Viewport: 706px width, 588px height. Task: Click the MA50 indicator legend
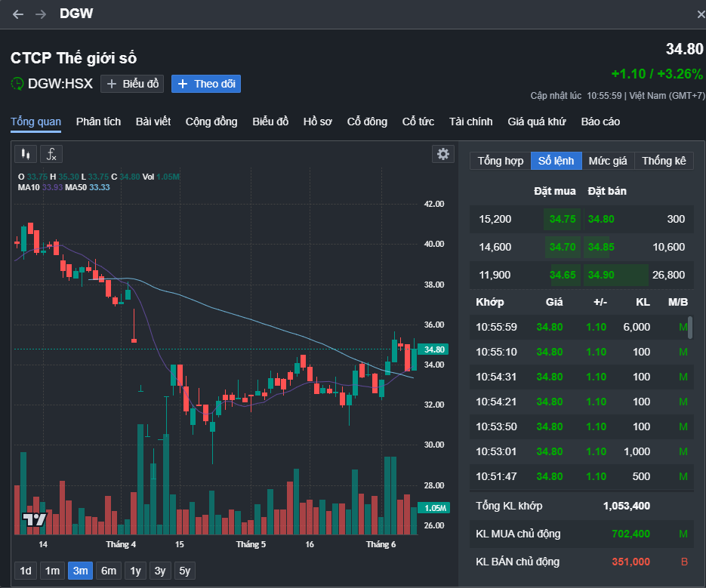click(x=88, y=187)
